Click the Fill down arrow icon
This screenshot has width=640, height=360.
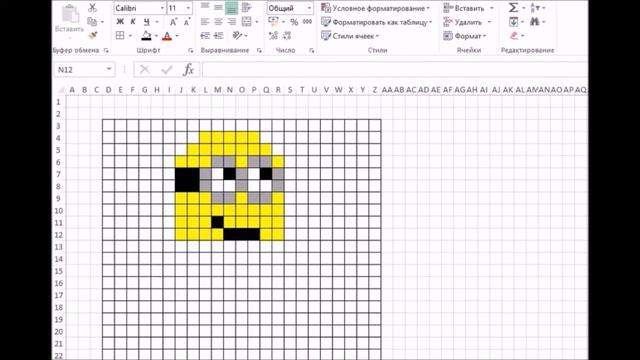(513, 22)
